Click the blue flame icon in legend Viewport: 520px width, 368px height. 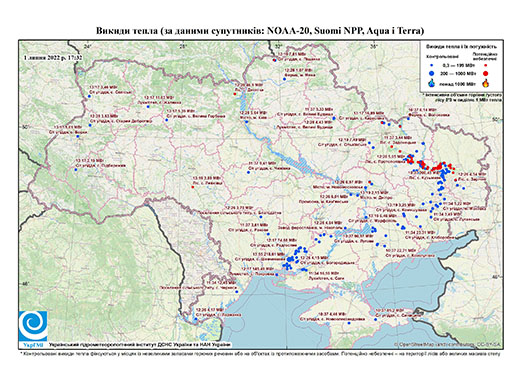point(432,83)
